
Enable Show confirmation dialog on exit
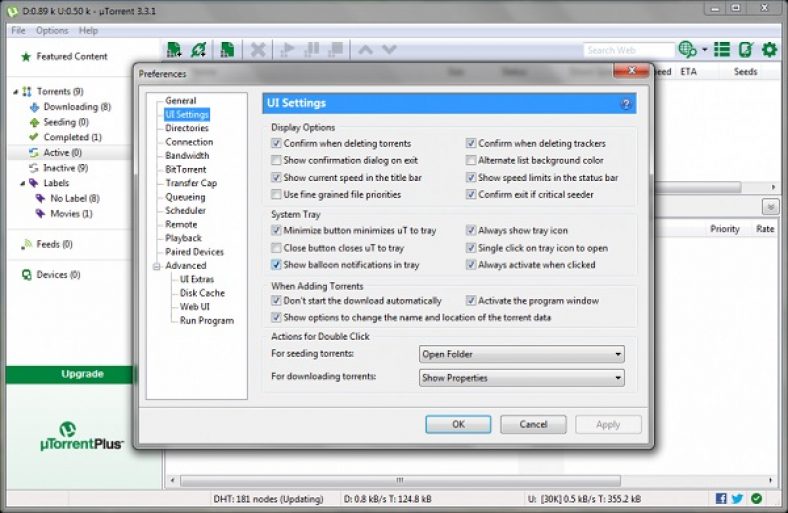point(276,160)
